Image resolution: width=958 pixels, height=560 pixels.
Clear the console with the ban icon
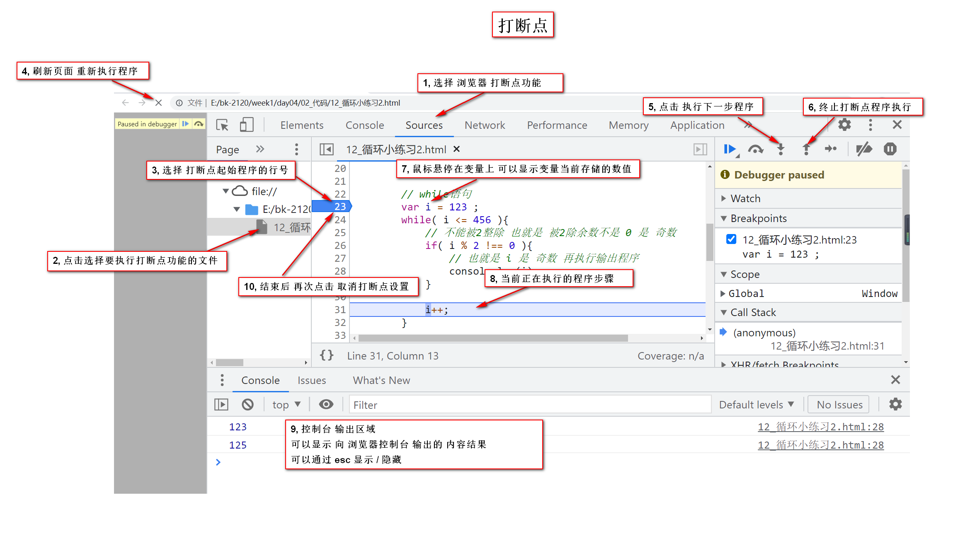[247, 404]
